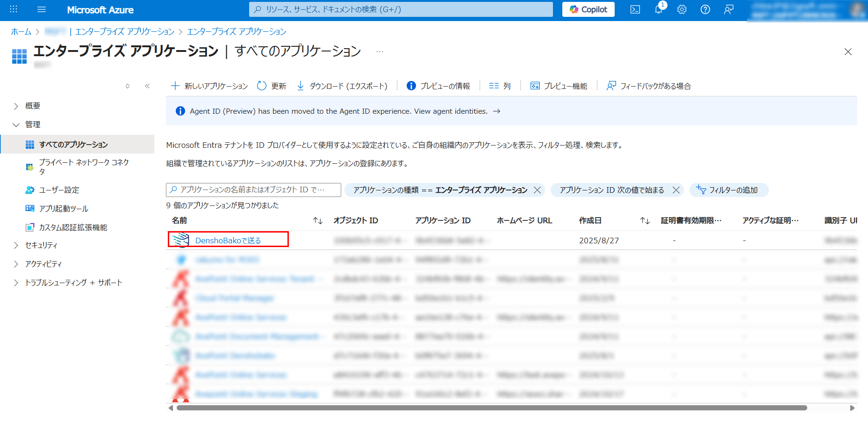Viewport: 868px width, 423px height.
Task: Open the DenshoBakoで送る application
Action: 228,241
